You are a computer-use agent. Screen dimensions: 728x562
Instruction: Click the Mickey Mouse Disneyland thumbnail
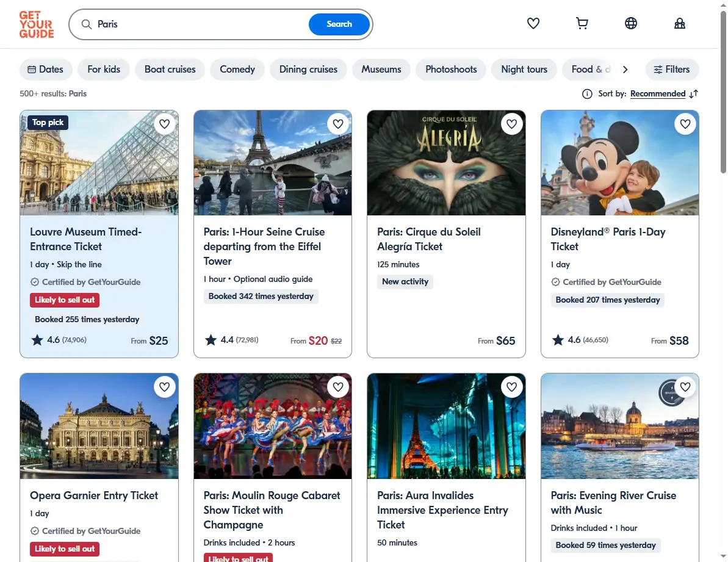click(620, 162)
